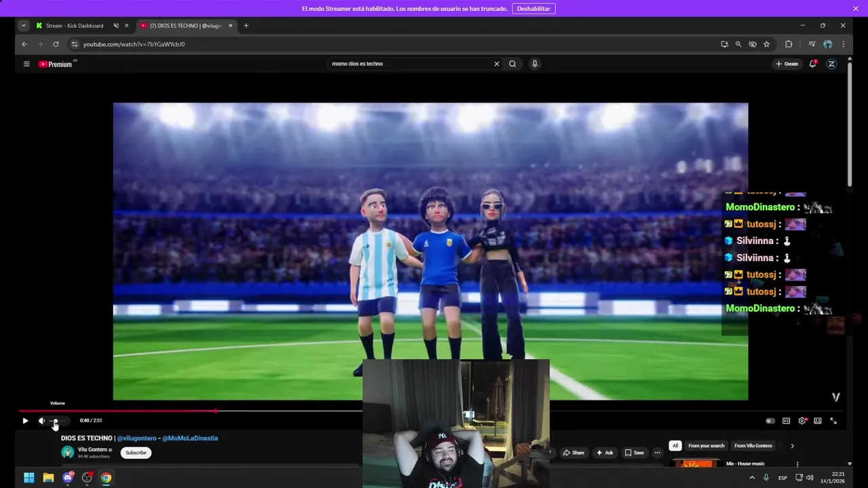Toggle the autoplay switch
The width and height of the screenshot is (868, 488).
[770, 421]
